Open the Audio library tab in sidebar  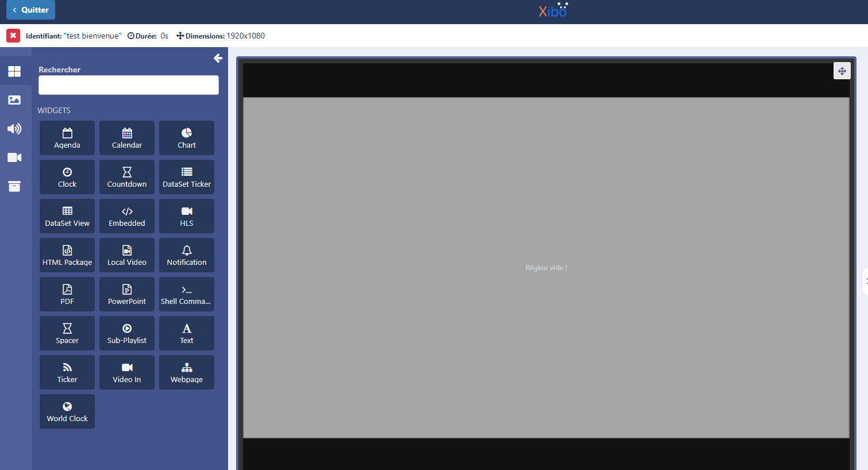(x=14, y=129)
